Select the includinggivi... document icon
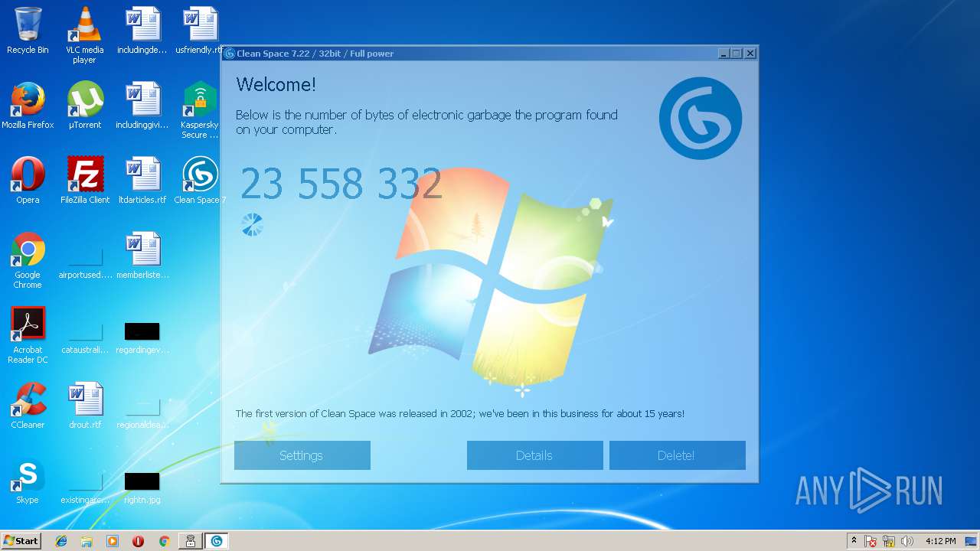Screen dimensions: 980x551 [x=142, y=106]
